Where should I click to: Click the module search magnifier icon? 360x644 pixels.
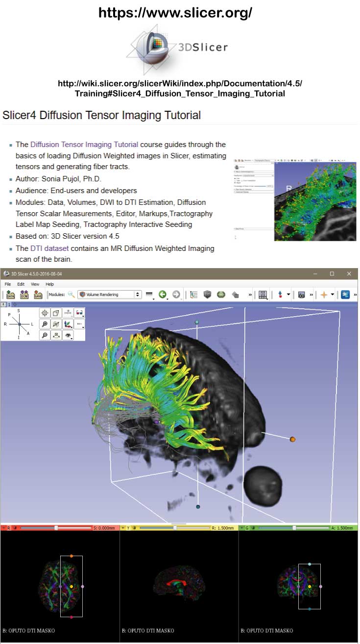click(72, 295)
